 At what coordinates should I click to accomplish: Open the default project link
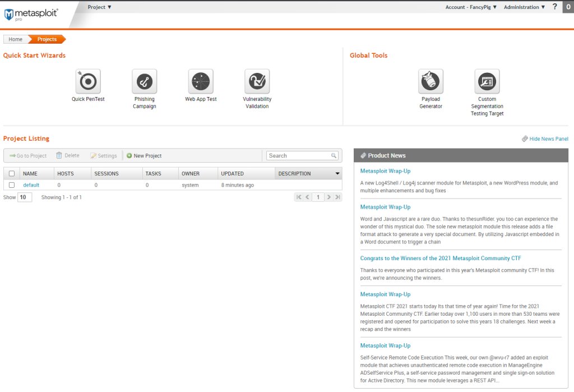pyautogui.click(x=31, y=185)
